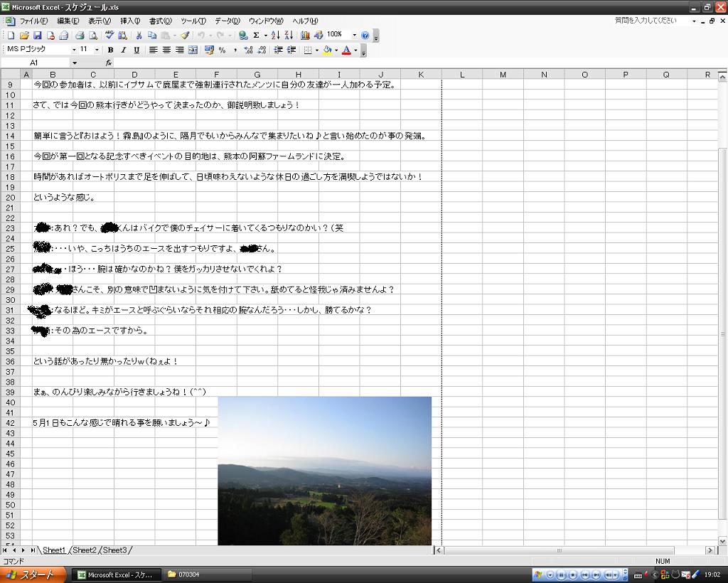Image resolution: width=728 pixels, height=583 pixels.
Task: Click Microsoft Excel taskbar button
Action: [x=117, y=574]
